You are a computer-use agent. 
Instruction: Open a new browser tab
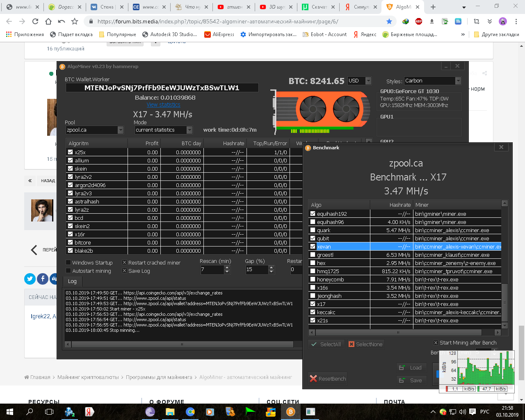433,7
